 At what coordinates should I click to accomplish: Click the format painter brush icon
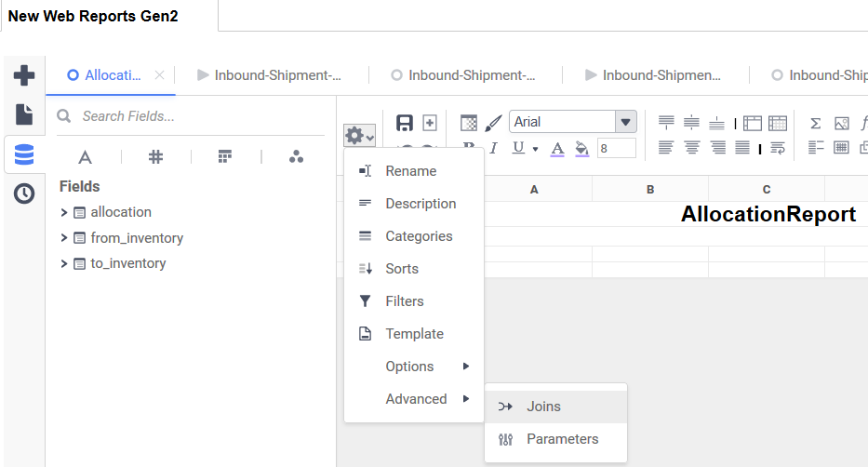tap(493, 123)
